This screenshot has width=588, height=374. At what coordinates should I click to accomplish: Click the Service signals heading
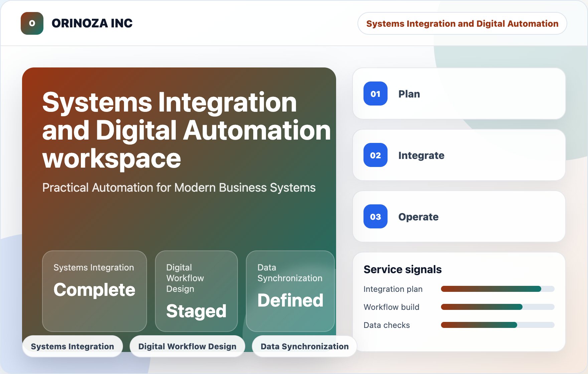pos(403,269)
